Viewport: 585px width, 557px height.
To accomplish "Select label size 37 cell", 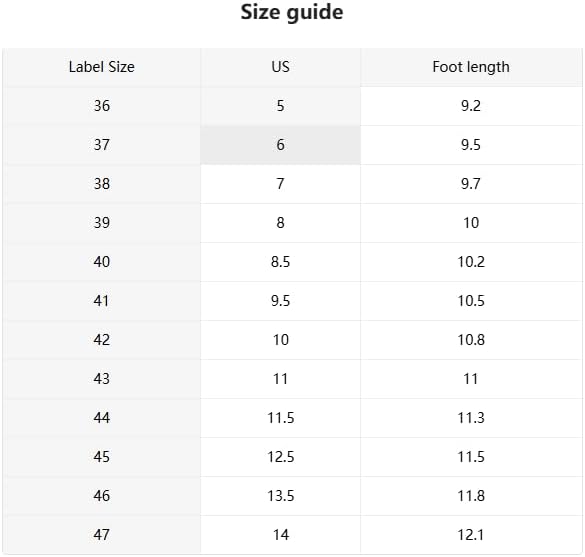I will 101,145.
